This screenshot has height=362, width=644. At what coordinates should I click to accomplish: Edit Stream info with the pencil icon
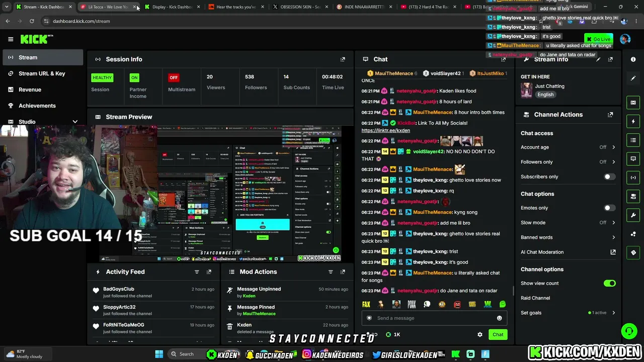pos(598,59)
